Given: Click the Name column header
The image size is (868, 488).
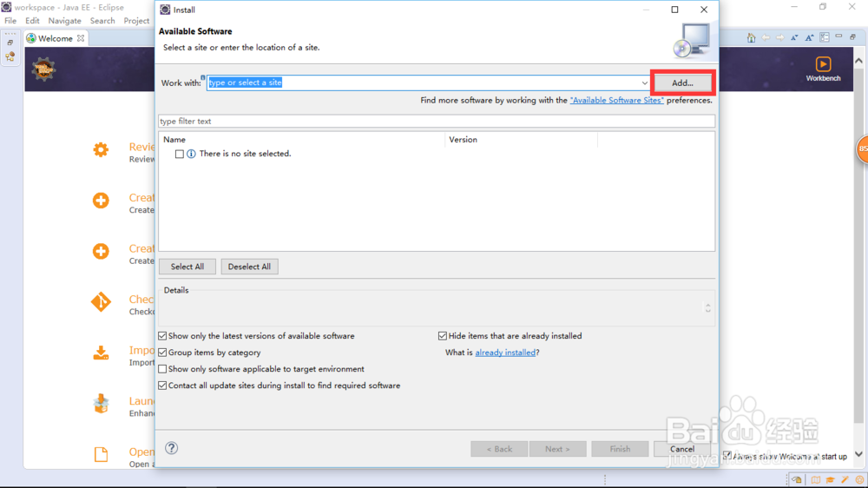Looking at the screenshot, I should tap(302, 140).
